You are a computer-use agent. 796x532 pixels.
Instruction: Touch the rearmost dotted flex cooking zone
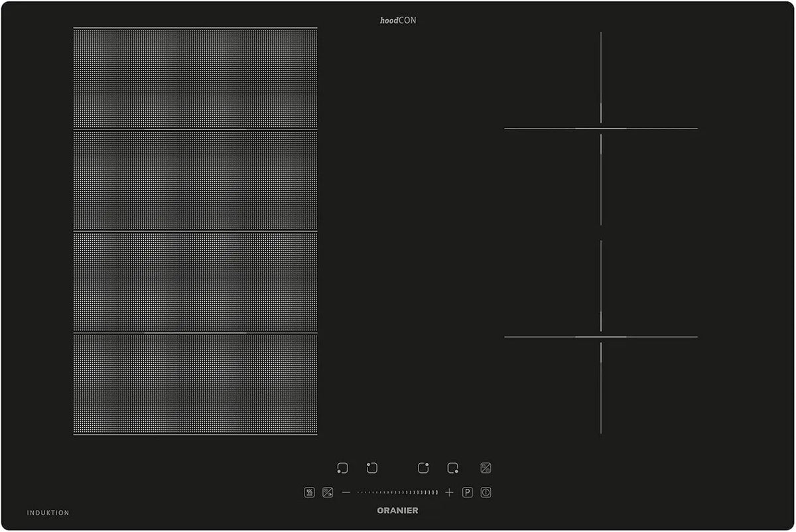click(x=195, y=78)
